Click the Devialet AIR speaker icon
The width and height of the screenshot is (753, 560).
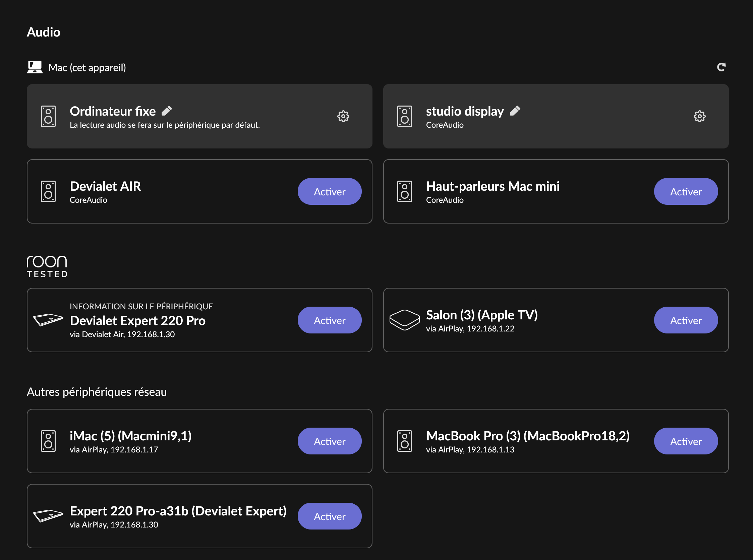click(x=48, y=191)
